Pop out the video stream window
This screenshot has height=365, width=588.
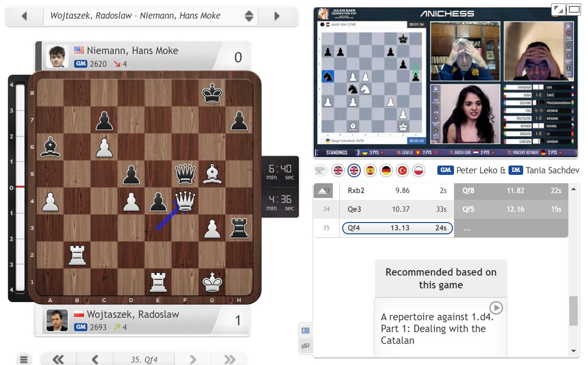click(559, 9)
